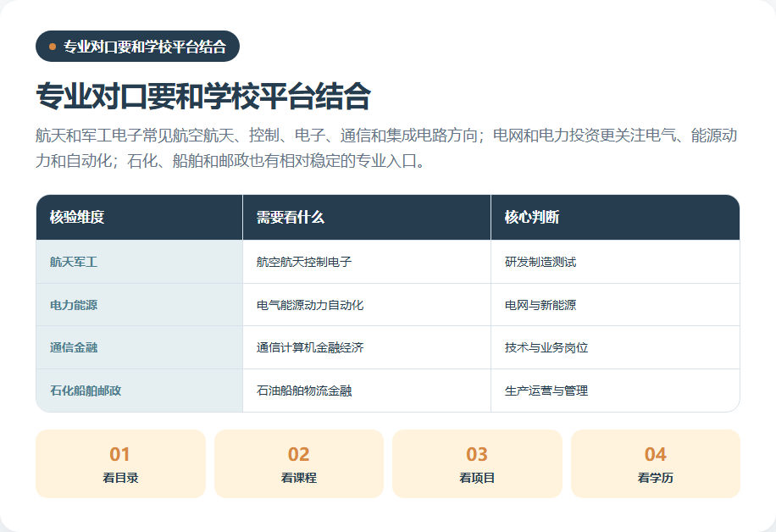The width and height of the screenshot is (776, 532).
Task: Select the 通信金融 row label
Action: coord(139,347)
